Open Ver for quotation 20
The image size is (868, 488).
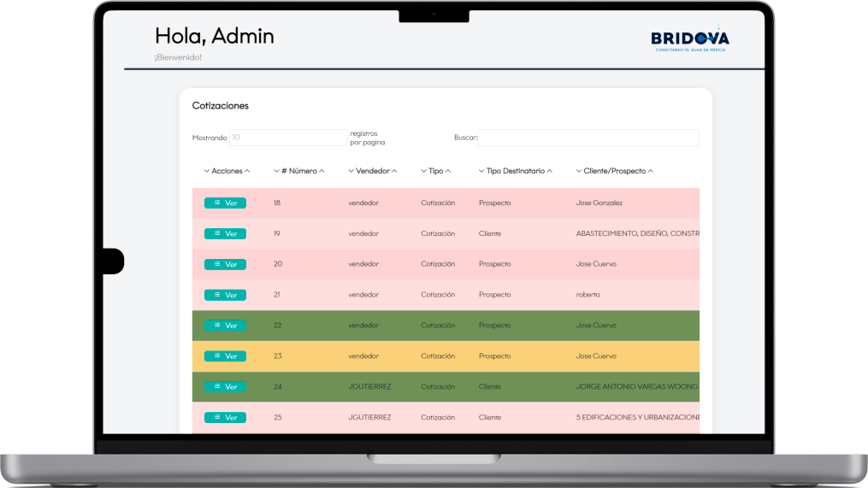click(225, 264)
